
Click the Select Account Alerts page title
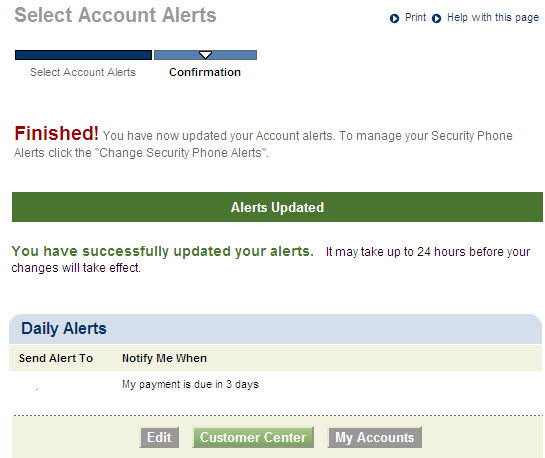tap(115, 15)
